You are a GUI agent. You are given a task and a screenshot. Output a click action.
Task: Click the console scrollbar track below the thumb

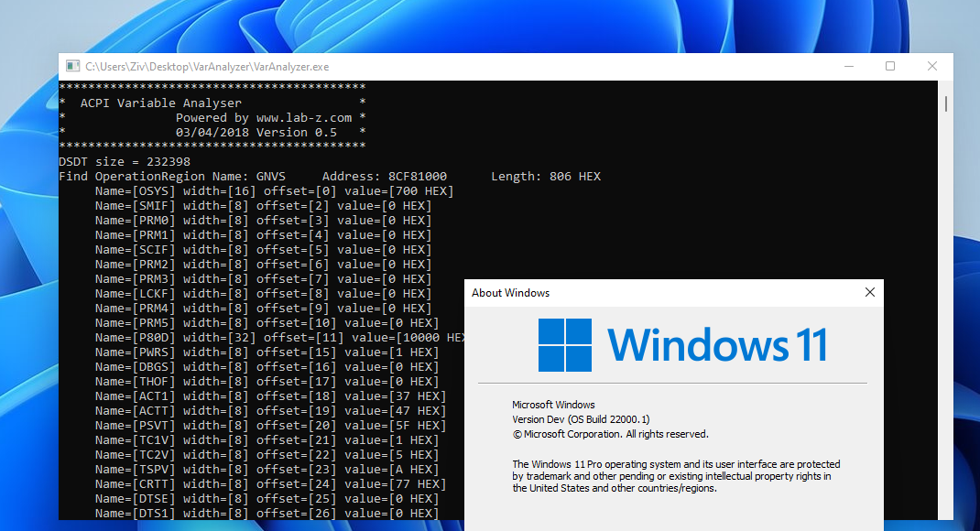(x=945, y=312)
